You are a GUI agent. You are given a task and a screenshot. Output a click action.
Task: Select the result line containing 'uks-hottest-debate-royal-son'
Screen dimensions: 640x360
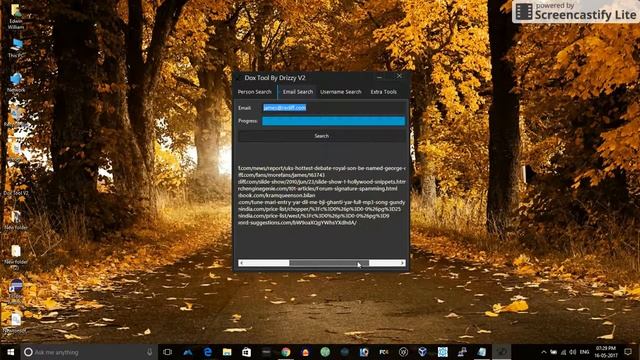(x=322, y=168)
